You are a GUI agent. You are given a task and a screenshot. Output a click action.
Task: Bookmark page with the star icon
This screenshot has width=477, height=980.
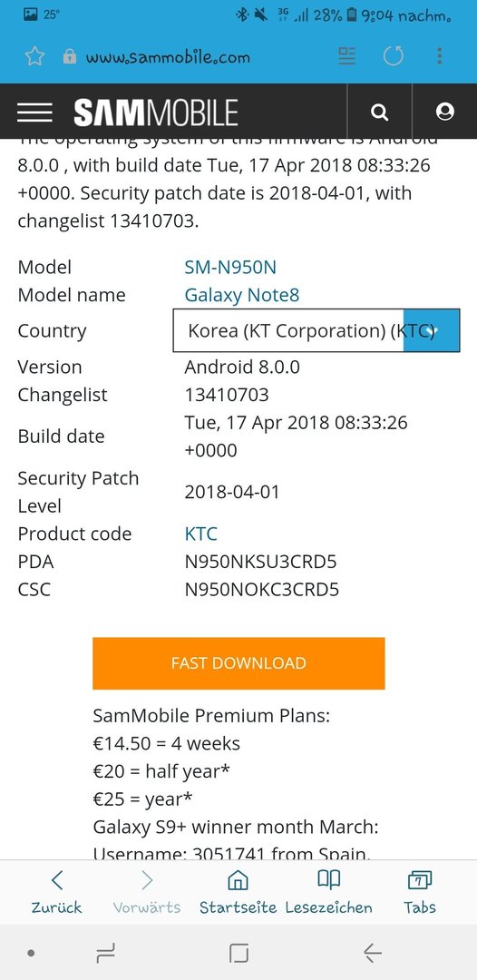pos(35,57)
